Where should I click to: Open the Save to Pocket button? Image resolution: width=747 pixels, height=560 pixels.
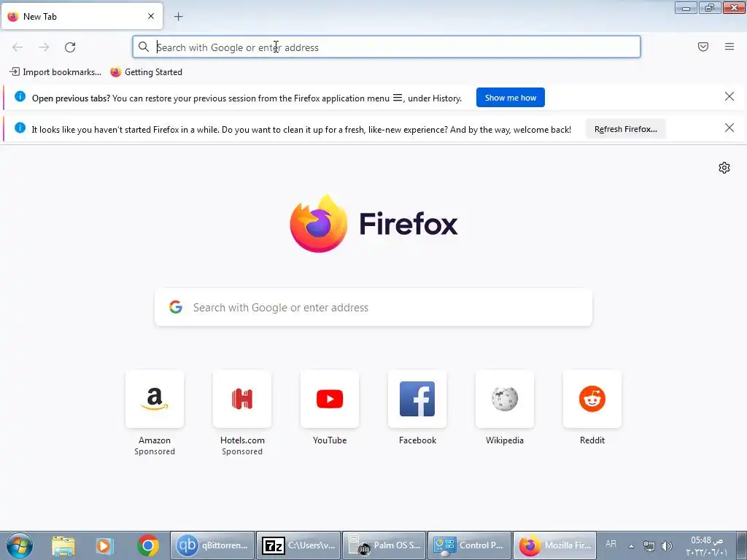pyautogui.click(x=703, y=47)
